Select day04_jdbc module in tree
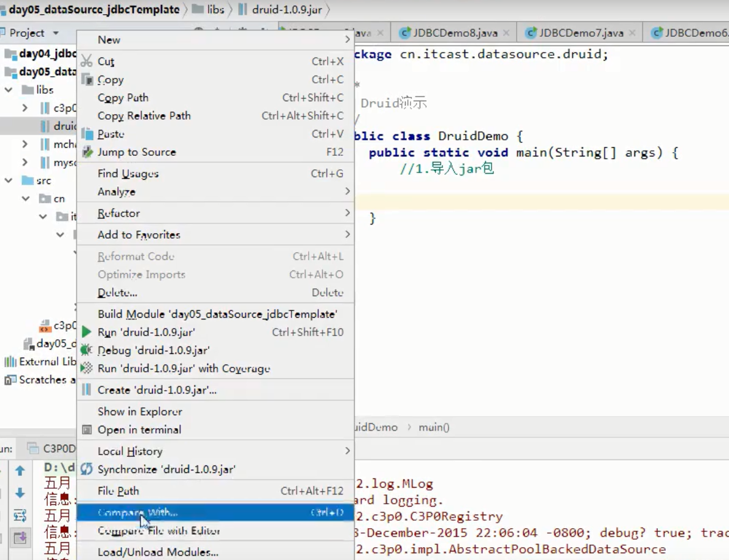Viewport: 729px width, 560px height. (x=40, y=53)
